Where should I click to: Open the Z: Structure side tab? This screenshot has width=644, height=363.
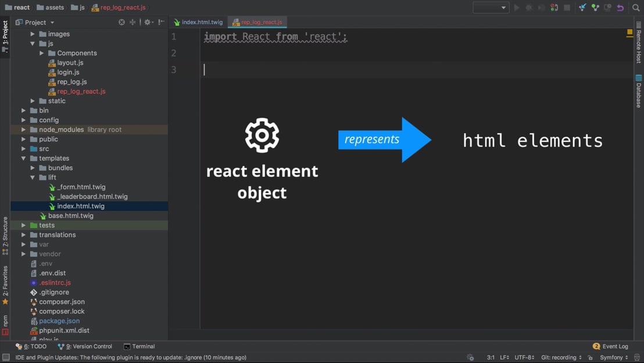pos(5,235)
